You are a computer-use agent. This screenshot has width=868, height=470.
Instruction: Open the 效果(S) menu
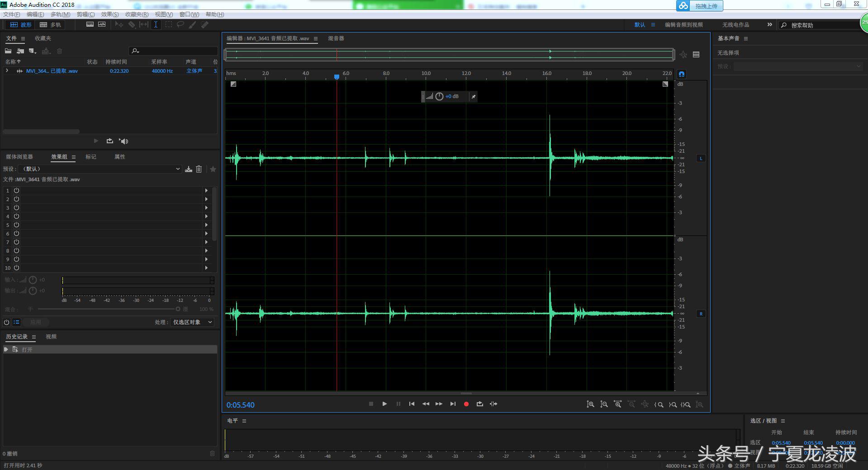[109, 14]
